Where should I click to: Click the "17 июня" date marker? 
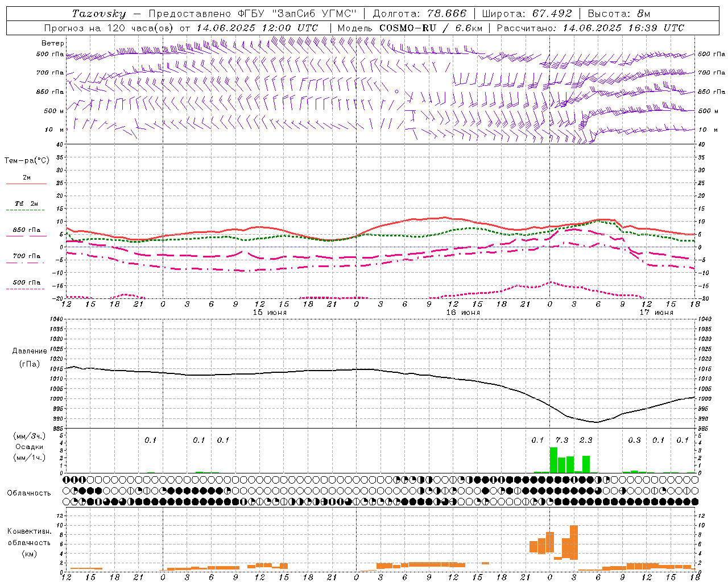click(656, 313)
